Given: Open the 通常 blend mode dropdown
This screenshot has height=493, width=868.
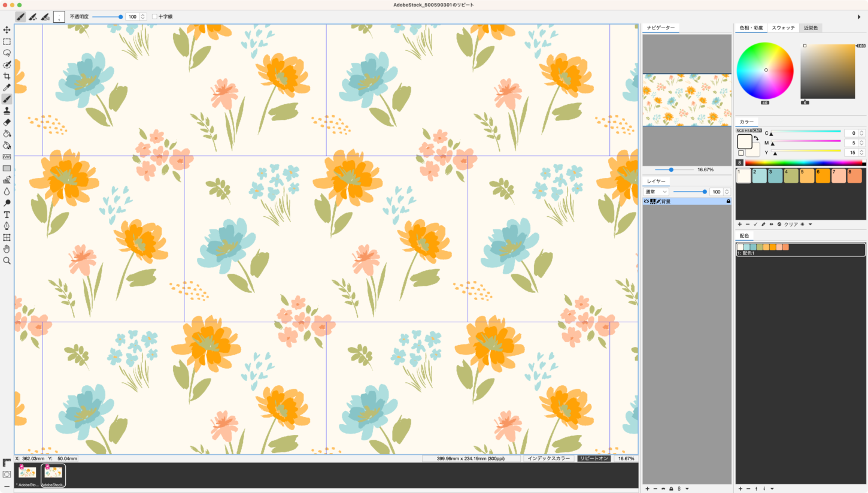Looking at the screenshot, I should 656,192.
